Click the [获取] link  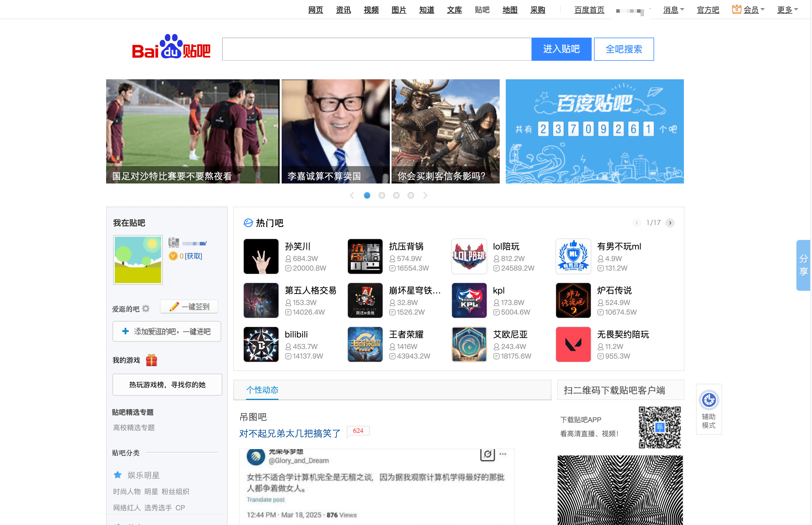pos(193,256)
